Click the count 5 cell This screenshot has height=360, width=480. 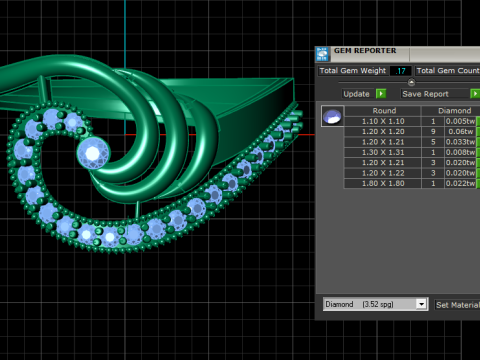(433, 142)
